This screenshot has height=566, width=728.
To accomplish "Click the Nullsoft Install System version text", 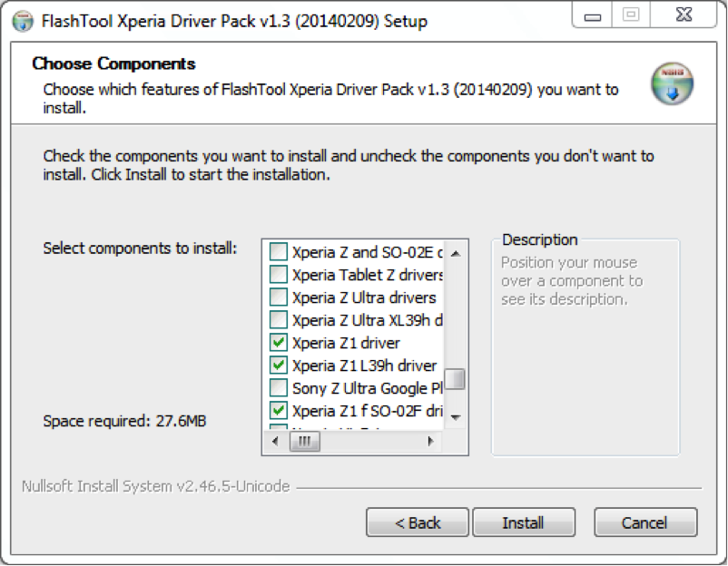I will (x=156, y=486).
